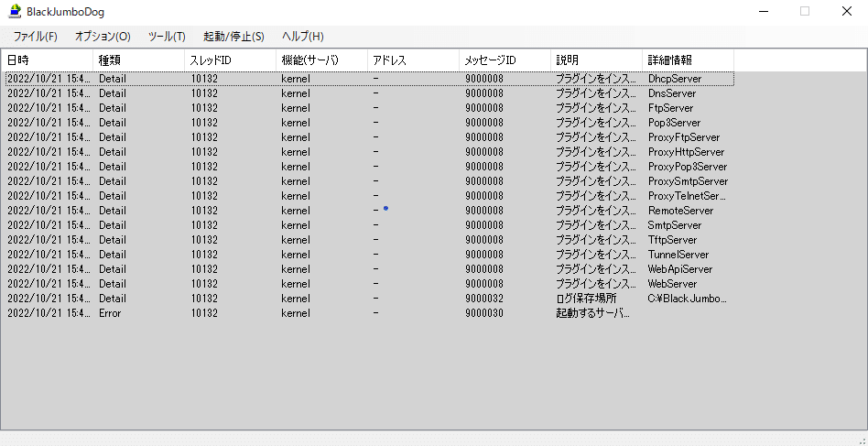Sort by the メッセージID column header
This screenshot has height=446, width=868.
point(505,60)
